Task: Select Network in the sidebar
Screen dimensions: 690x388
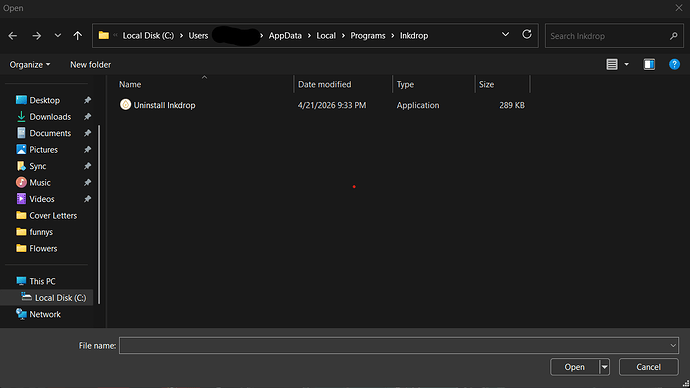Action: click(45, 314)
